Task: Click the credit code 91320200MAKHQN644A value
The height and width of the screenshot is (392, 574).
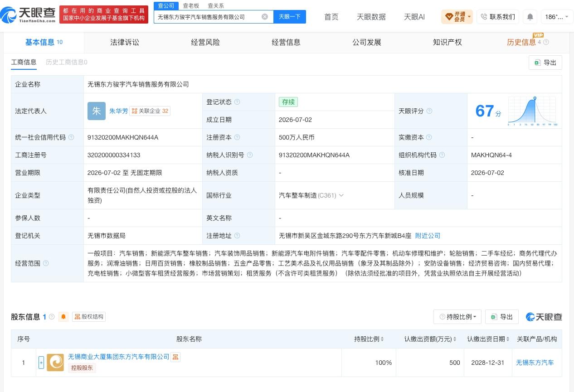Action: pos(123,137)
